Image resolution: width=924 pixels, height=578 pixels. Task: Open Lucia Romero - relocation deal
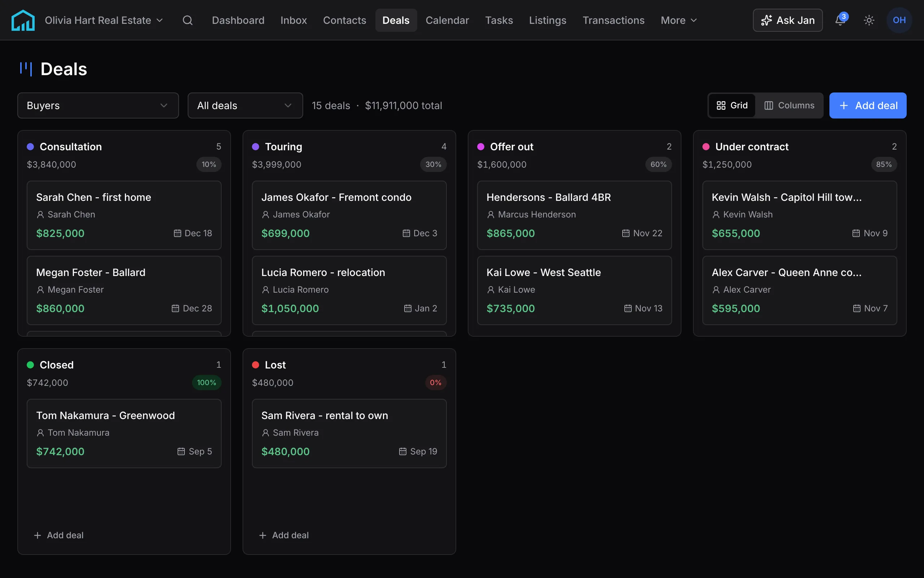pos(349,290)
